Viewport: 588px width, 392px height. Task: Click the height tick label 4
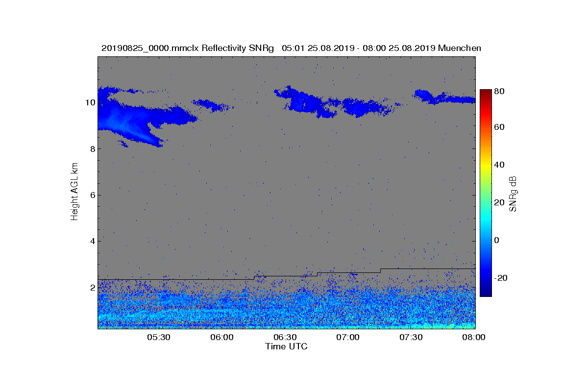[x=93, y=241]
